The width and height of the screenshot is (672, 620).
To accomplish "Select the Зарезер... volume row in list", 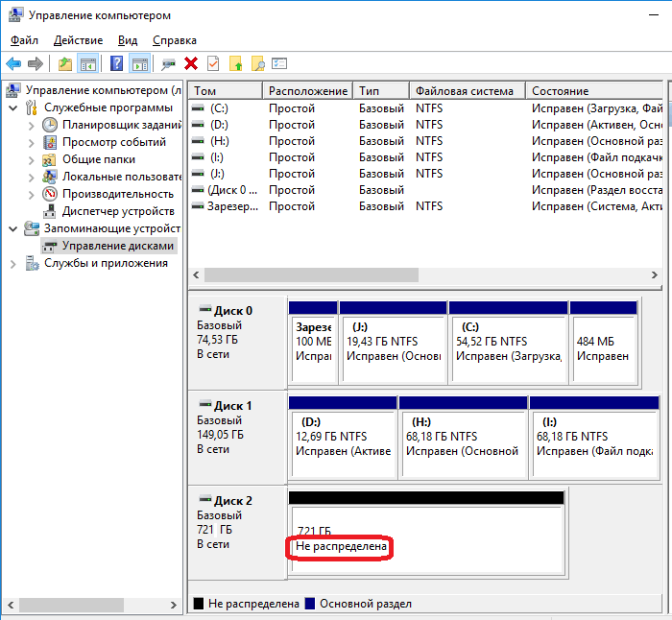I will click(x=426, y=206).
